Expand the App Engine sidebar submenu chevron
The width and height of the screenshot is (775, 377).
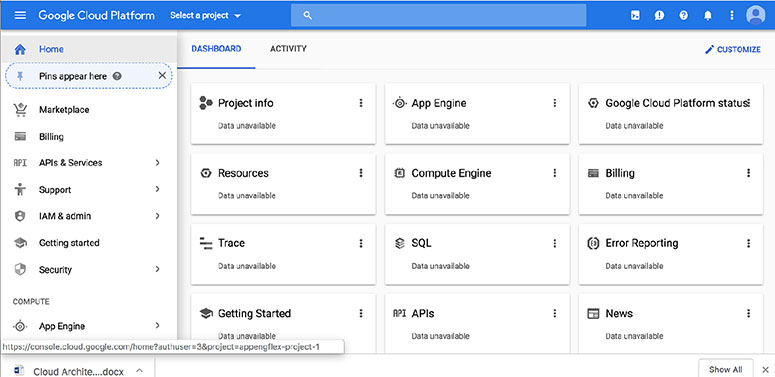coord(158,326)
